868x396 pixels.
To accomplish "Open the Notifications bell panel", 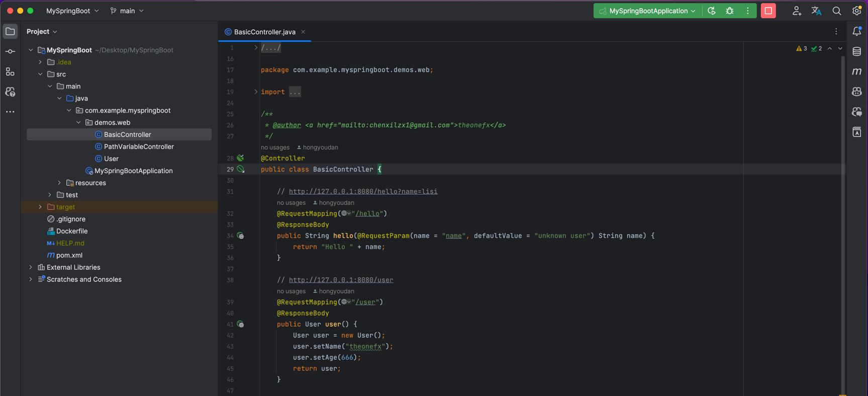I will point(857,31).
